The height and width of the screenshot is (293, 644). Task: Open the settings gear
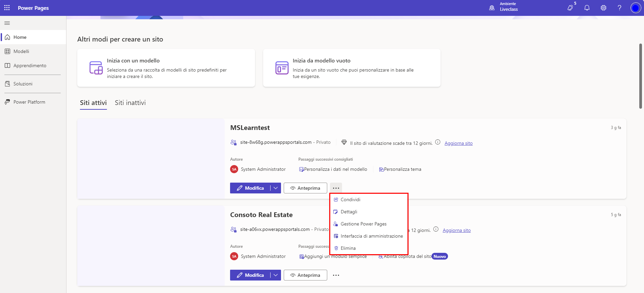[x=604, y=8]
